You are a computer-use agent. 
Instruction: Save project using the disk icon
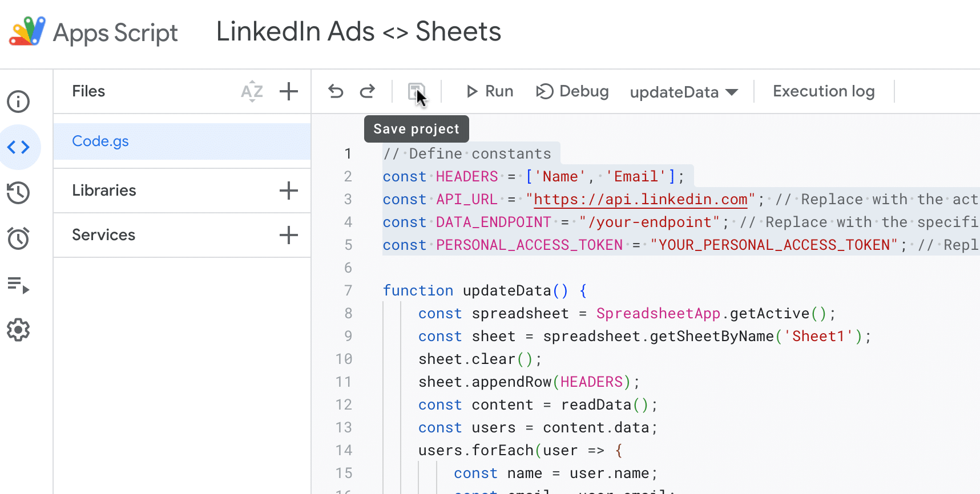417,92
